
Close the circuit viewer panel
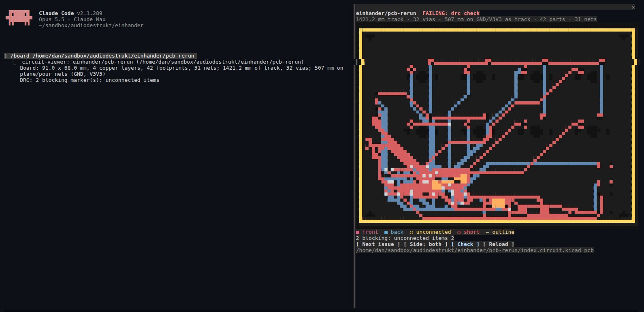coord(633,7)
